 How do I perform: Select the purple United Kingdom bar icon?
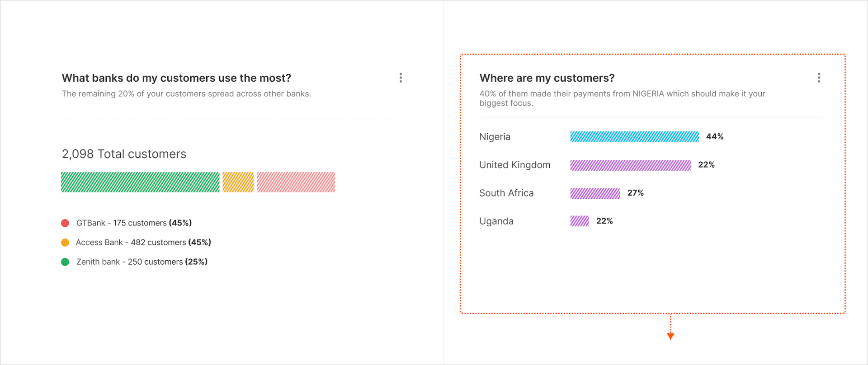(x=631, y=165)
